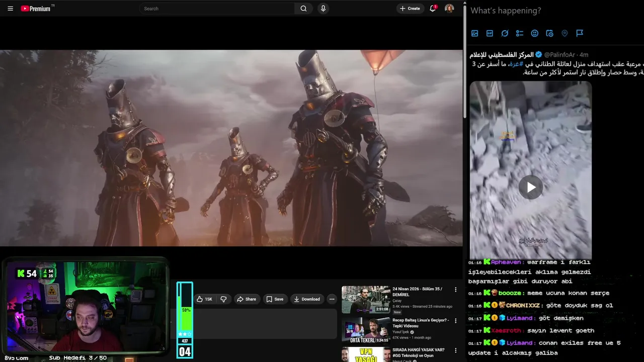Open YouTube notifications bell
The height and width of the screenshot is (362, 644).
[433, 9]
